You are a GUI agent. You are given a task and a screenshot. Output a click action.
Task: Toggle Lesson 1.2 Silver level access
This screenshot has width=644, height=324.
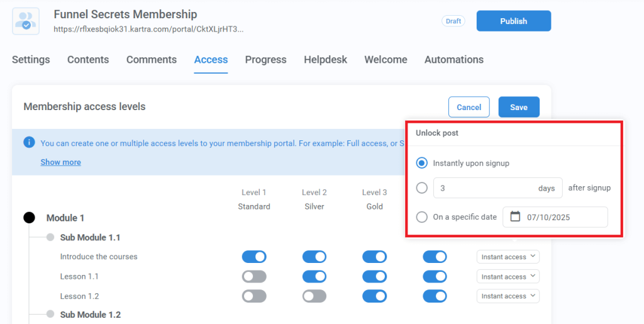click(x=314, y=296)
